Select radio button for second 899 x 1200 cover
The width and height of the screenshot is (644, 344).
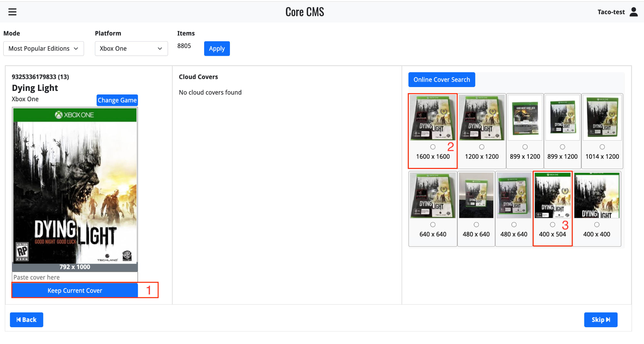point(562,147)
